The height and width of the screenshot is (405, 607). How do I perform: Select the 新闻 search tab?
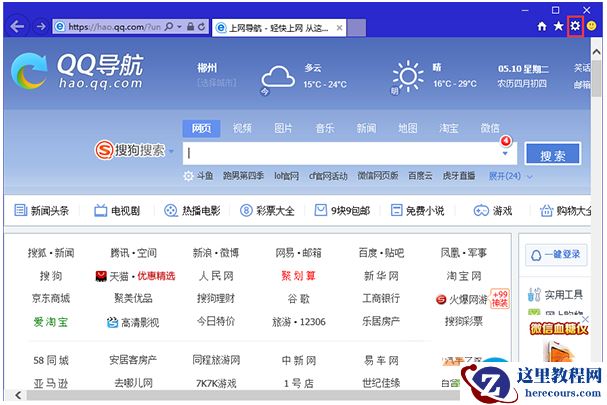click(366, 128)
